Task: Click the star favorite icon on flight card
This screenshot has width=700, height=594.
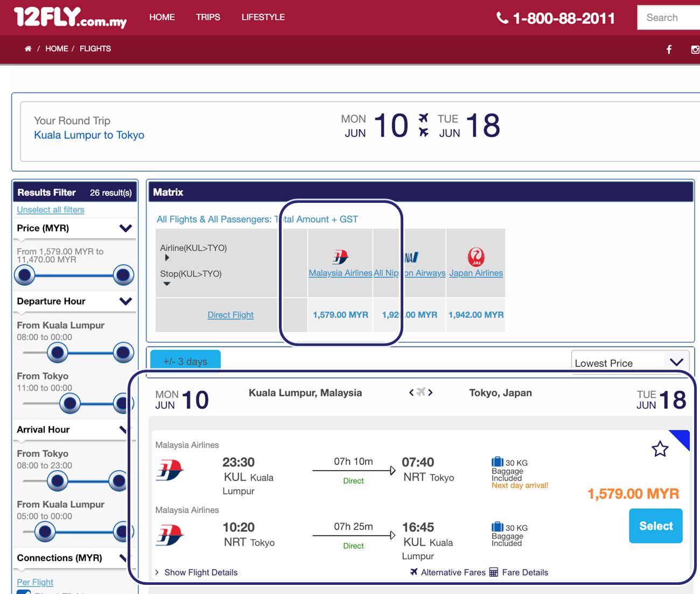Action: [x=660, y=449]
